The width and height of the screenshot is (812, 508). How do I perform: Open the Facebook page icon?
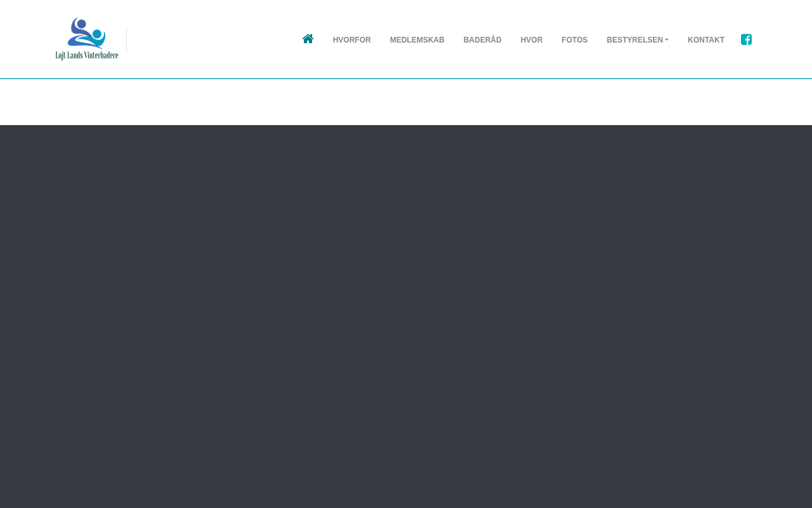tap(746, 39)
